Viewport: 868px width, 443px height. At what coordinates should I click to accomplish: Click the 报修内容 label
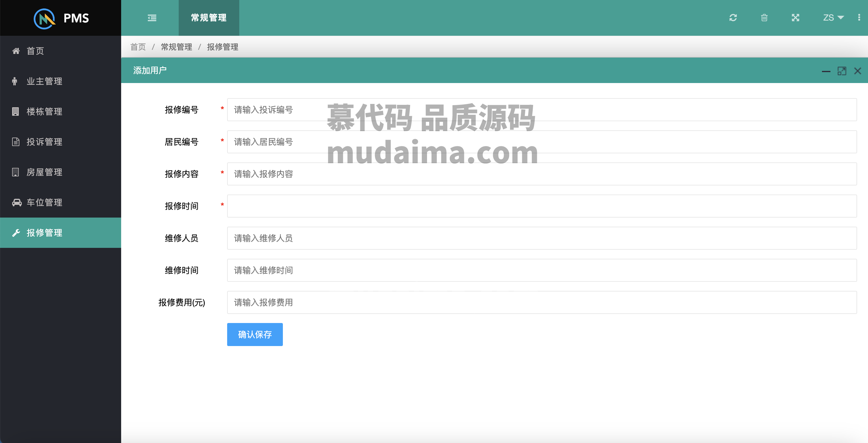[x=182, y=174]
